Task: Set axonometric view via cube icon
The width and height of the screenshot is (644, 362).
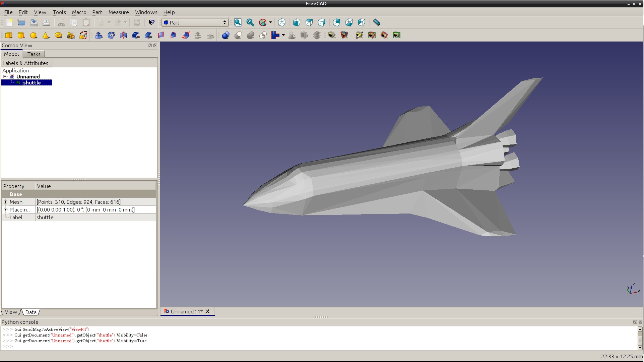Action: point(282,22)
